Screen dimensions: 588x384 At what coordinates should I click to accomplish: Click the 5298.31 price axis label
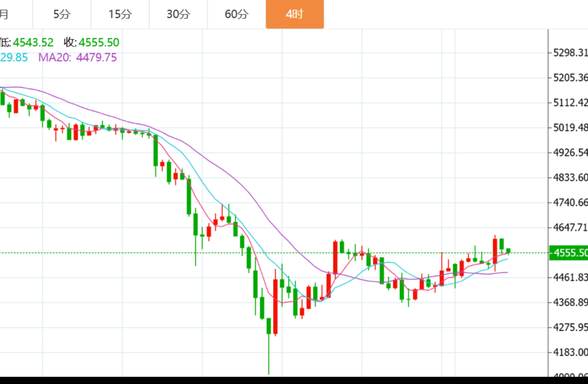(x=570, y=53)
